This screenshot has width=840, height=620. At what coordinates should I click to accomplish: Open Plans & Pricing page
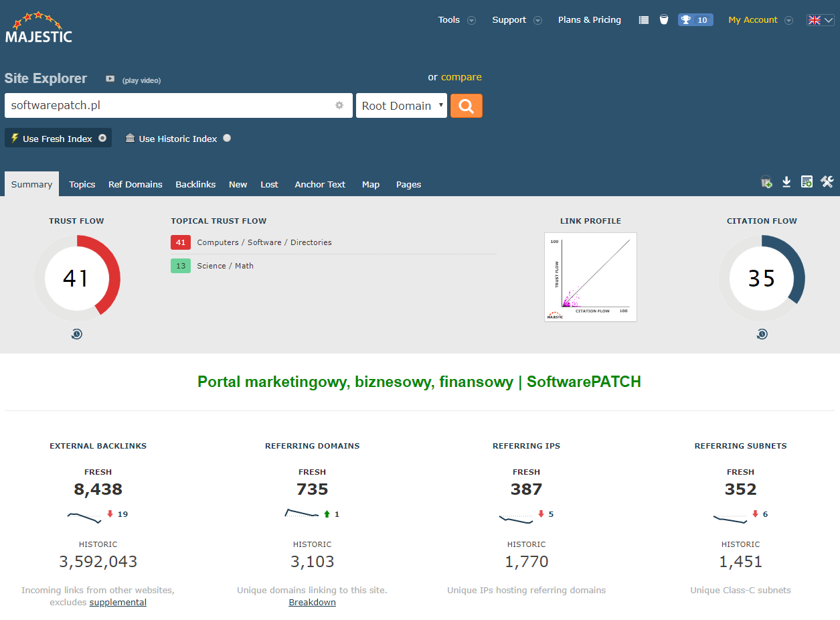point(590,20)
